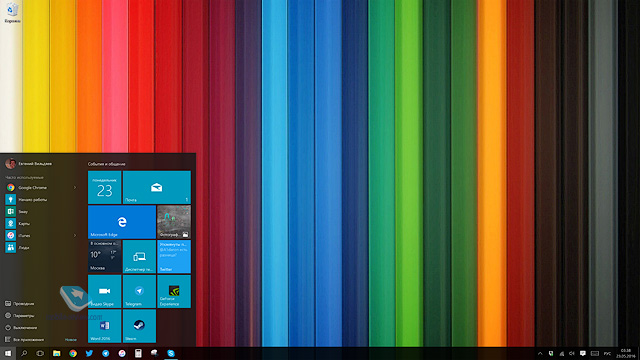Image resolution: width=640 pixels, height=360 pixels.
Task: Expand the iTunes jump list arrow
Action: click(x=75, y=236)
